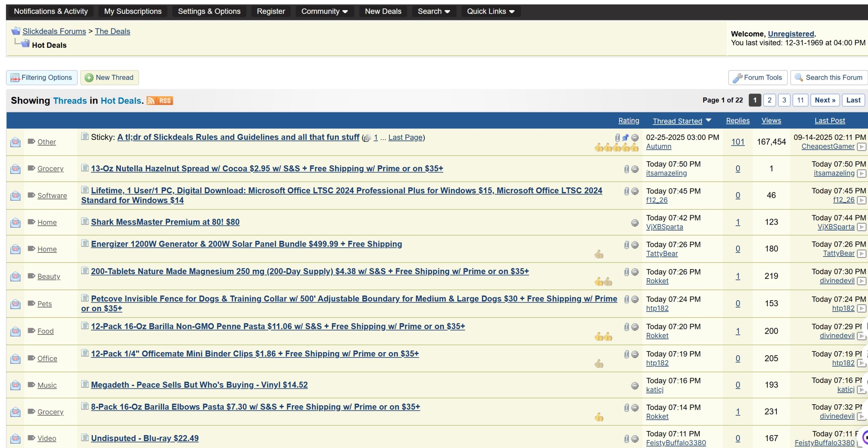Click the folder icon before Slickdeals Forums breadcrumb
This screenshot has width=868, height=448.
16,31
